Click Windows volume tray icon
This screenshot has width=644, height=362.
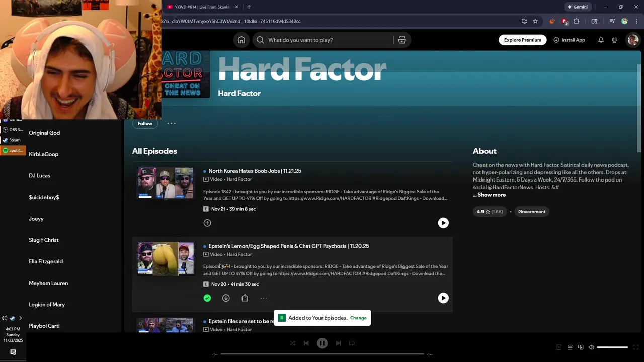4,318
